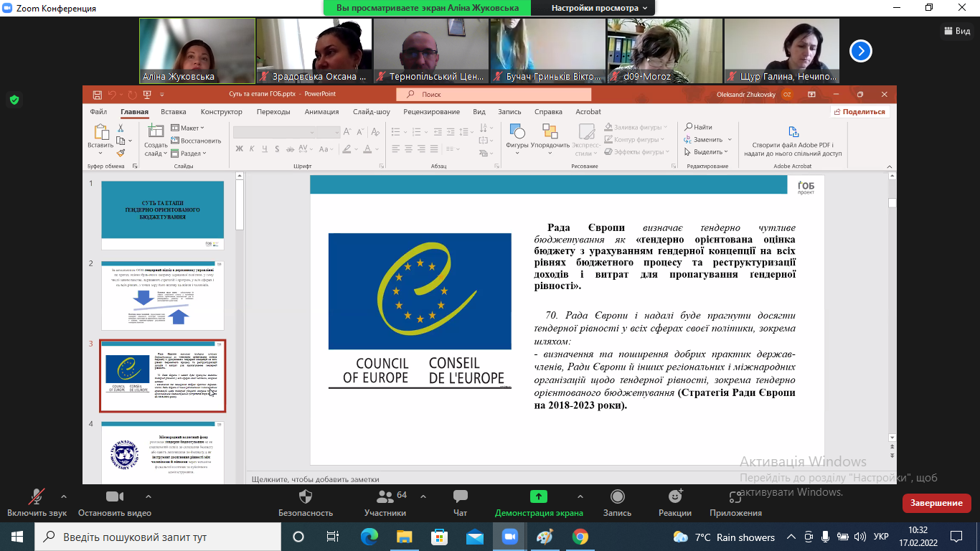
Task: Open the Mail app from the taskbar
Action: pyautogui.click(x=475, y=537)
